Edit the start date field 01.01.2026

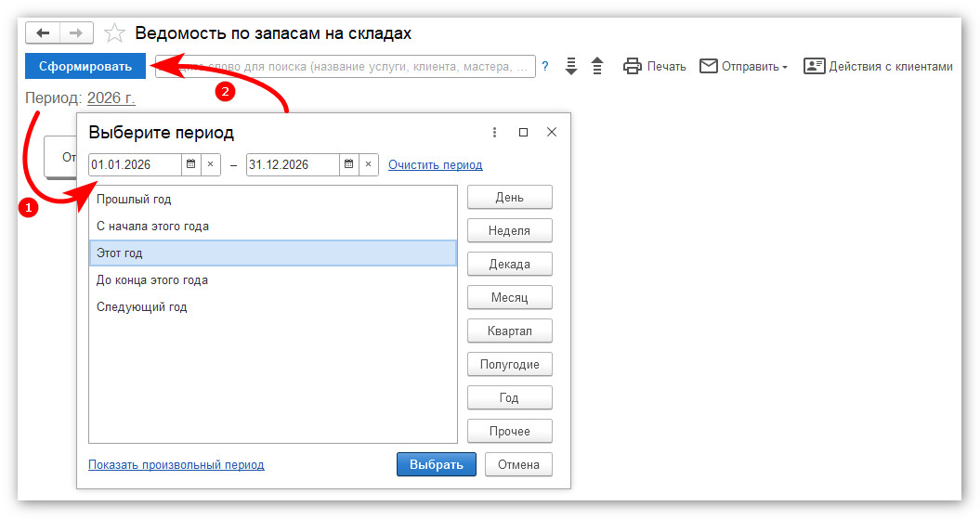135,165
